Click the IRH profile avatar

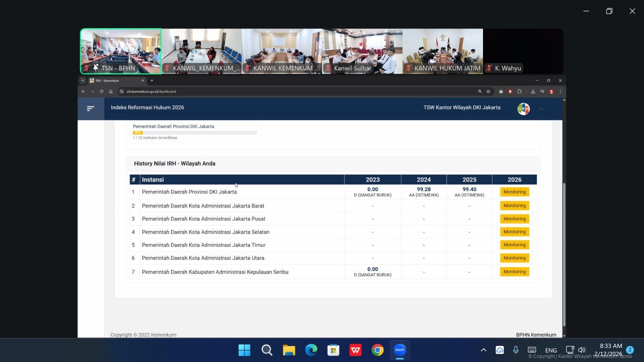523,109
